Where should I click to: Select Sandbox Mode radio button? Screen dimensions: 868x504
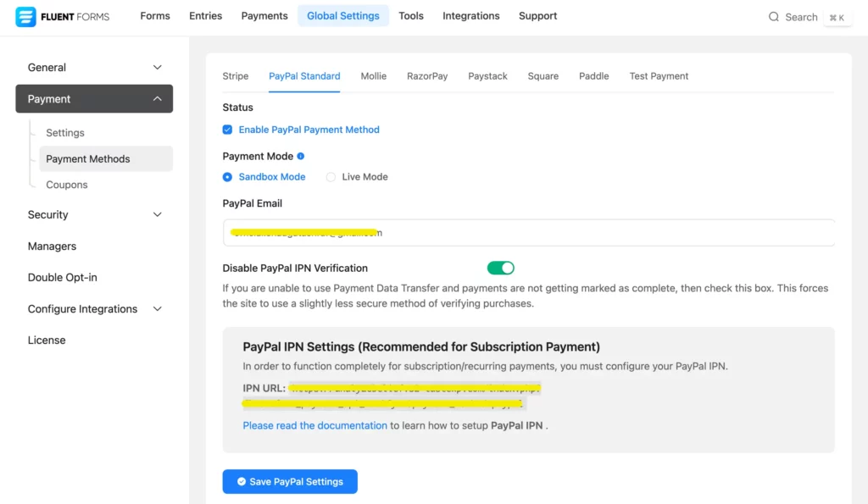coord(227,177)
